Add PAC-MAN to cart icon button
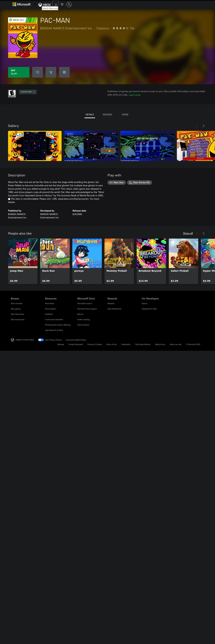The width and height of the screenshot is (215, 644). [51, 72]
